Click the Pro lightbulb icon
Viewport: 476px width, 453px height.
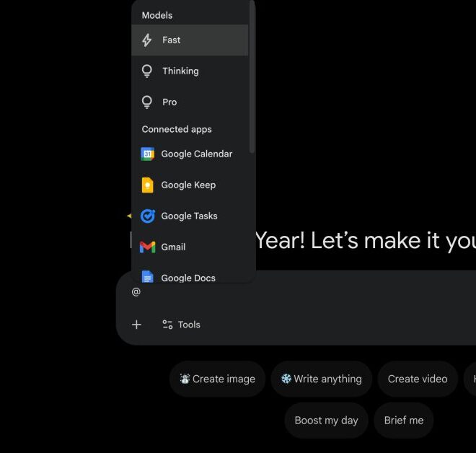[147, 102]
